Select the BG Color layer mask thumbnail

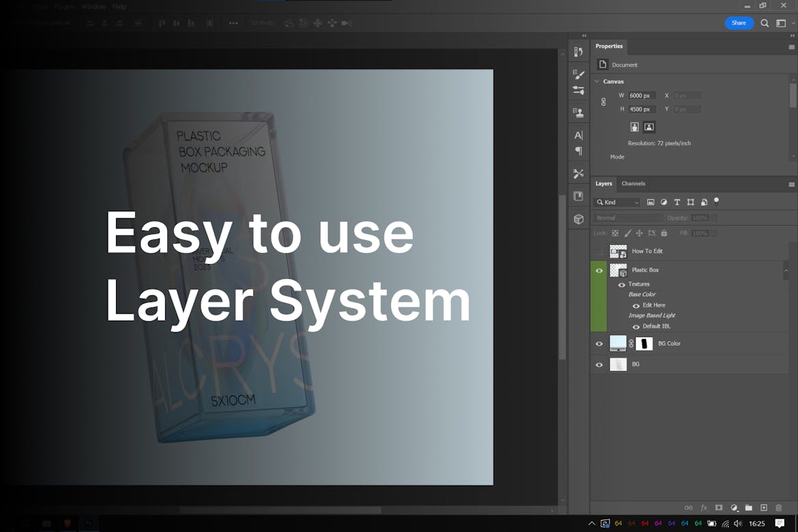(x=644, y=344)
